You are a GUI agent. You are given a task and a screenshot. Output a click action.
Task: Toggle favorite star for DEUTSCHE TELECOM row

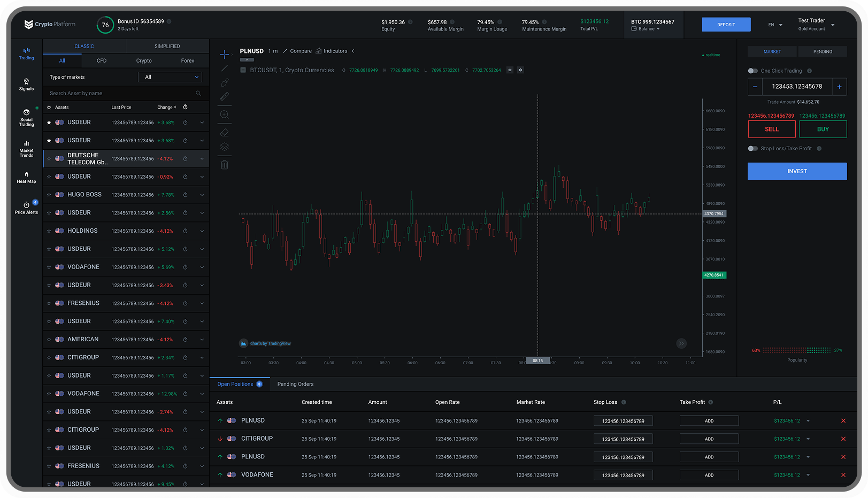pyautogui.click(x=49, y=159)
